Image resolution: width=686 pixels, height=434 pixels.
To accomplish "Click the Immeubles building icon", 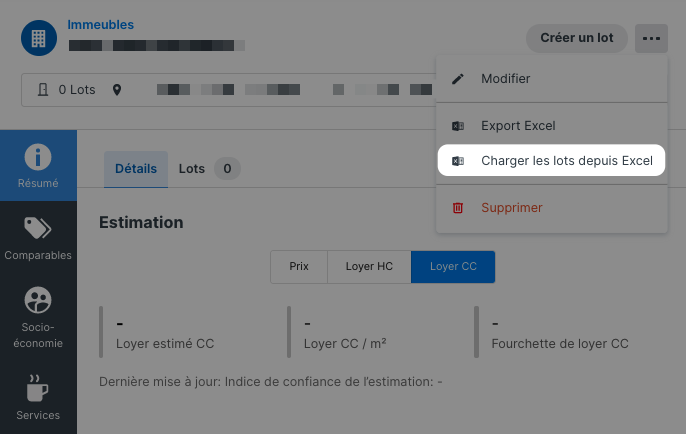I will [39, 38].
